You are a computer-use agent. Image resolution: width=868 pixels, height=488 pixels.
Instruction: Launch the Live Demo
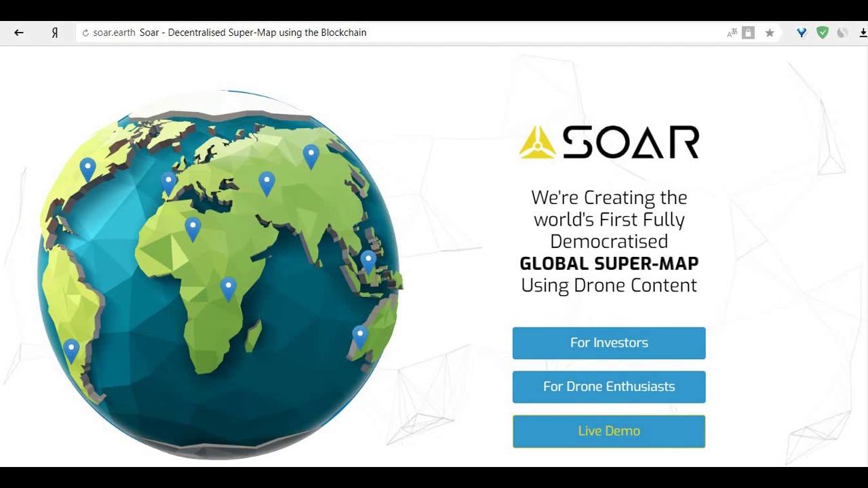(x=609, y=431)
